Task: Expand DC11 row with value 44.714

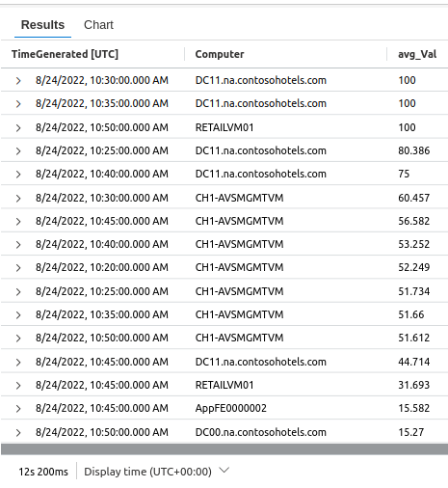Action: [x=18, y=362]
